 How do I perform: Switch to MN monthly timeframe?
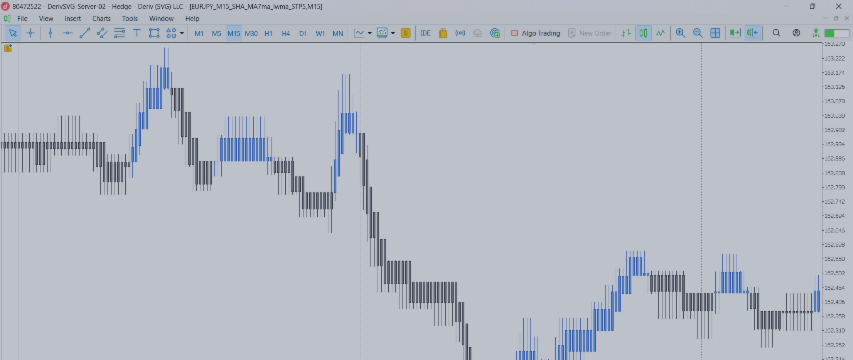[x=338, y=33]
